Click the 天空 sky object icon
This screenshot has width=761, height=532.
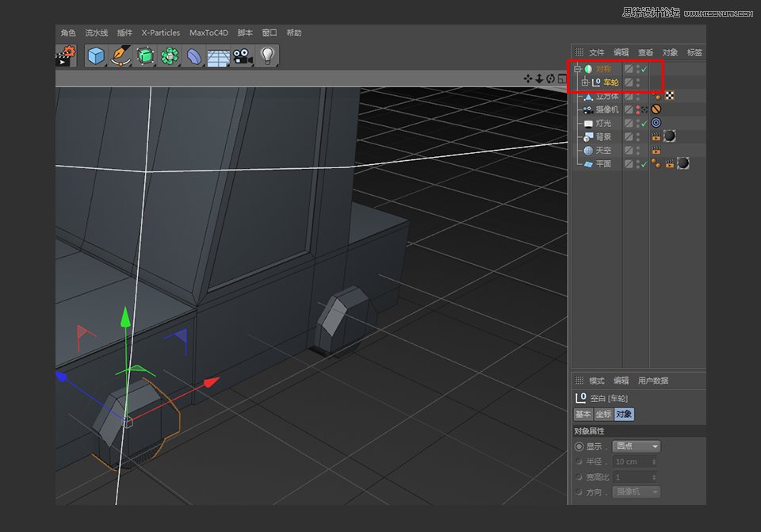click(x=588, y=151)
